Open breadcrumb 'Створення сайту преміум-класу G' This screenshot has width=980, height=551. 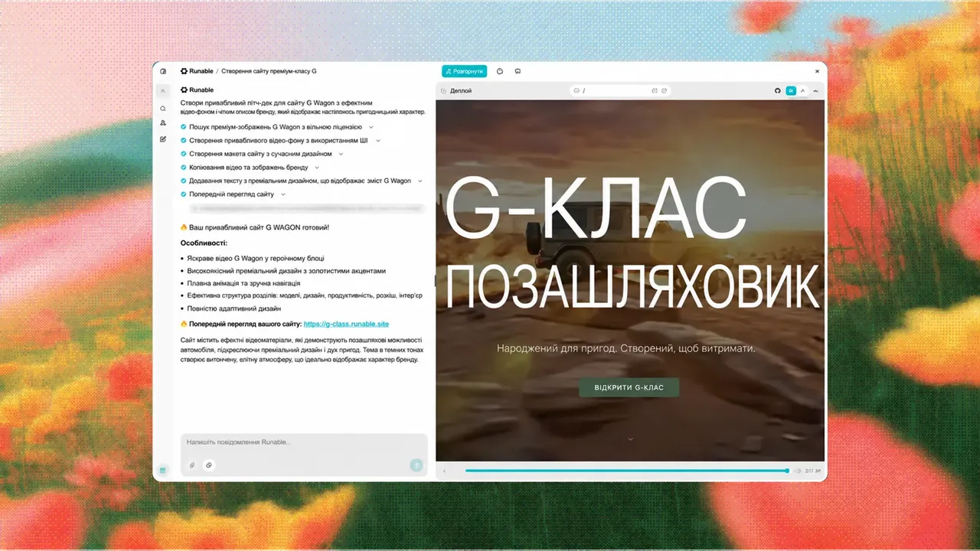tap(269, 71)
